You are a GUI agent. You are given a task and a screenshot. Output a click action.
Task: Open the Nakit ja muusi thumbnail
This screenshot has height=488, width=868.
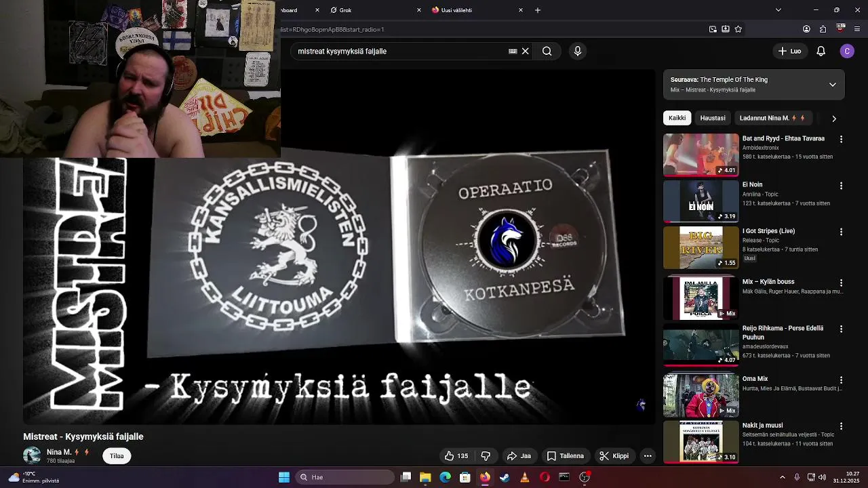click(x=701, y=442)
